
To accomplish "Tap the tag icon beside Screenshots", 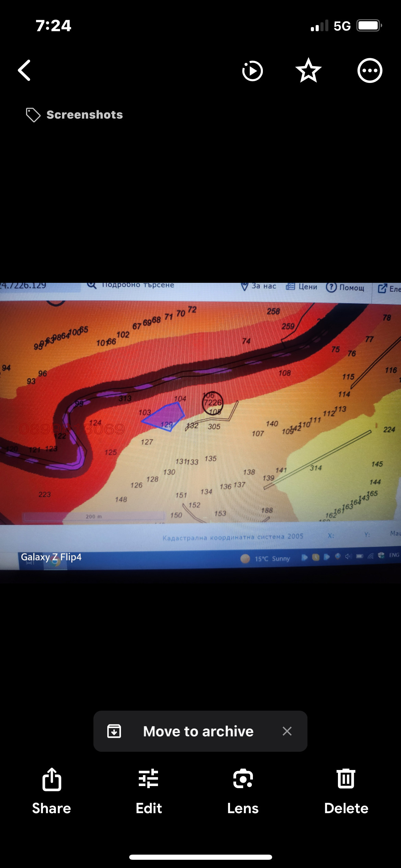I will tap(33, 115).
